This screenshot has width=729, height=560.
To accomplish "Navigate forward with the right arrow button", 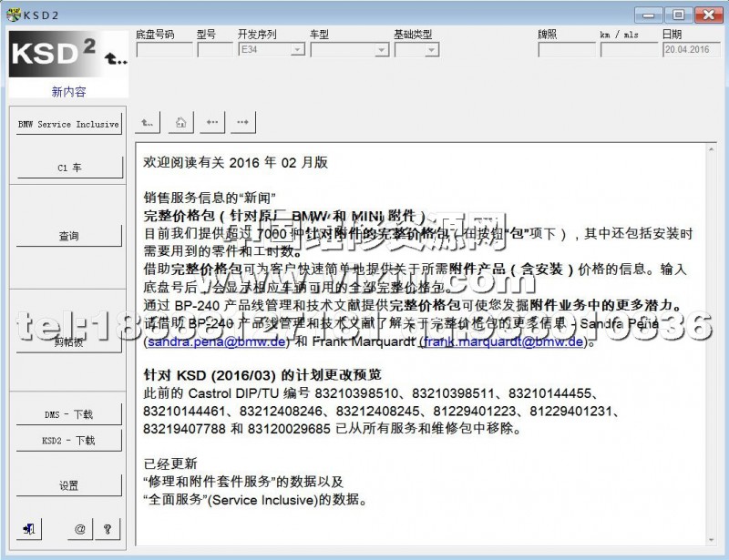I will pos(242,123).
